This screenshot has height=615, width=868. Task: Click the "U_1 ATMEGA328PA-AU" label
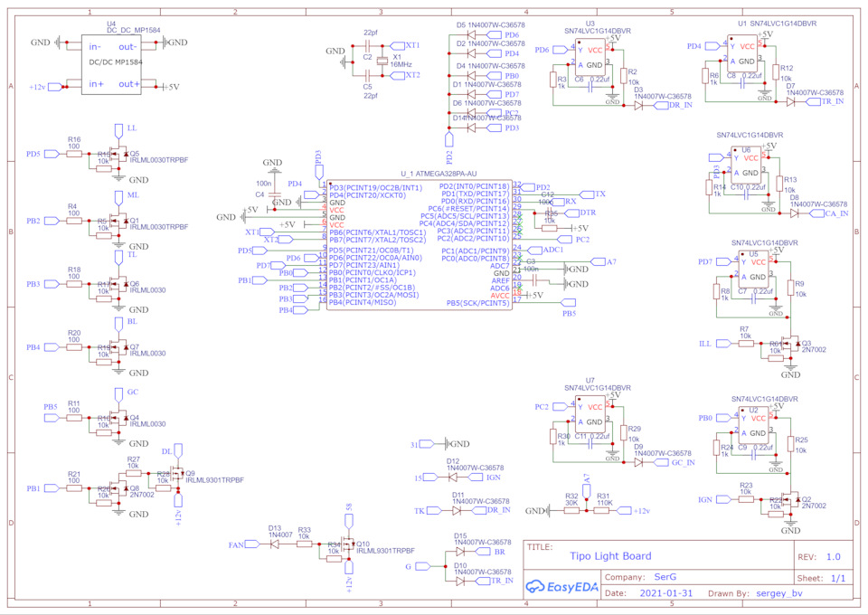coord(439,174)
